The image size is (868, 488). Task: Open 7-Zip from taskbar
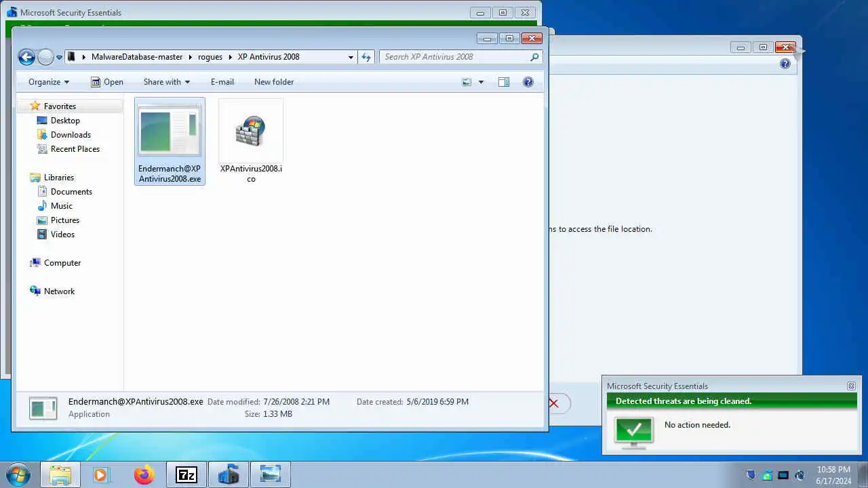pos(186,474)
